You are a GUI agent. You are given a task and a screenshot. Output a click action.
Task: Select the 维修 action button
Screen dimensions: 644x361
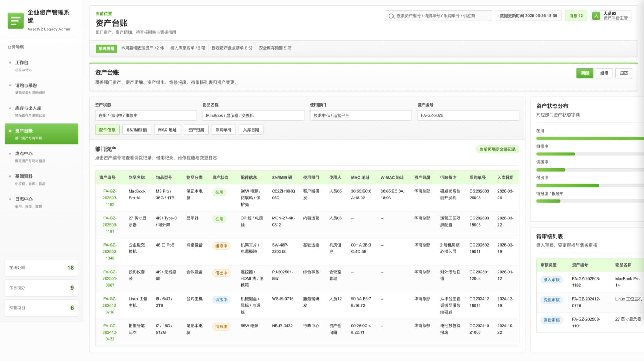pos(604,73)
